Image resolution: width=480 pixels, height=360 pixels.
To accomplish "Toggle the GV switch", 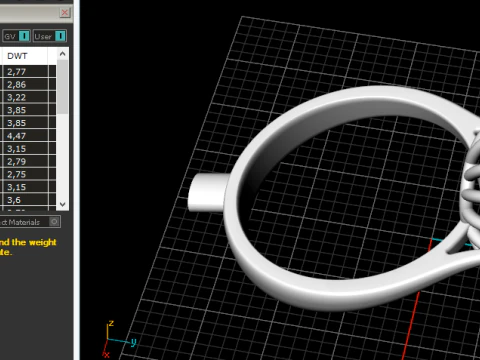I will click(24, 36).
